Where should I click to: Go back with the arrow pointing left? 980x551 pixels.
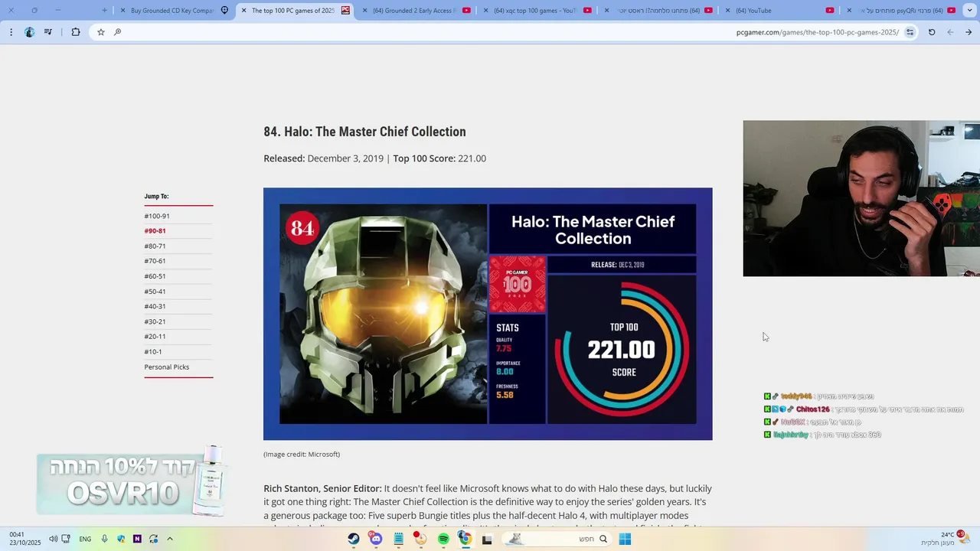[x=950, y=32]
